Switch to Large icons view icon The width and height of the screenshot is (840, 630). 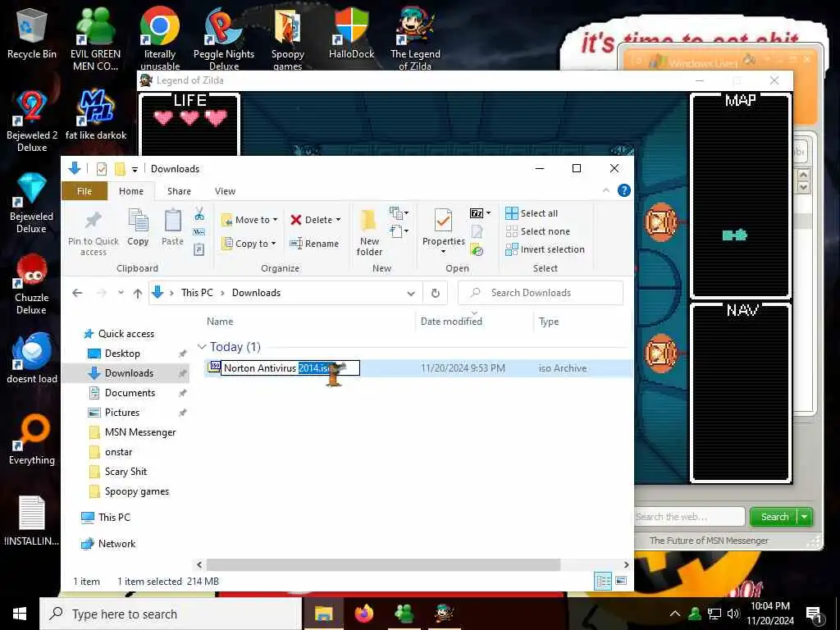point(621,581)
